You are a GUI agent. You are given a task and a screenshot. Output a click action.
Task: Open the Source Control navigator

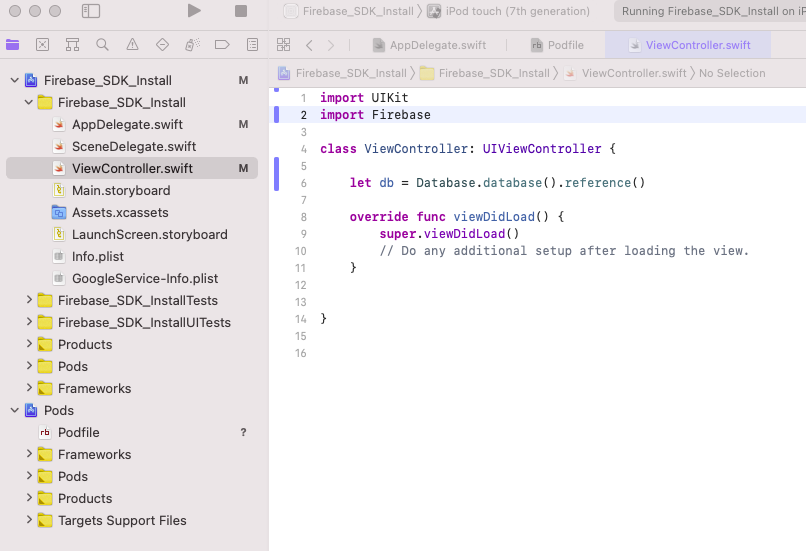[x=43, y=45]
